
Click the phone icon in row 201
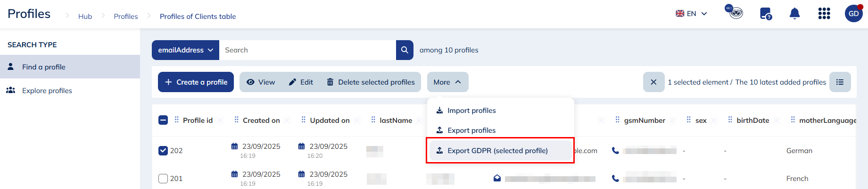tap(615, 179)
